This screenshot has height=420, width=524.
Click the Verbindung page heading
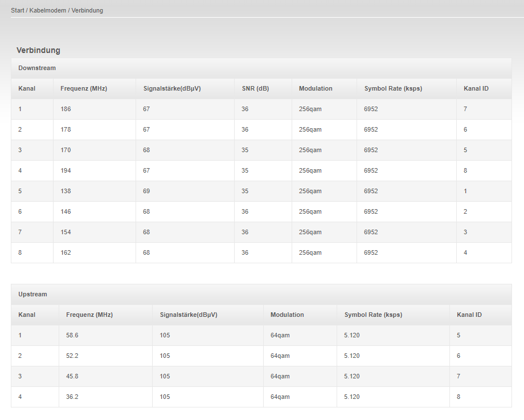point(38,50)
